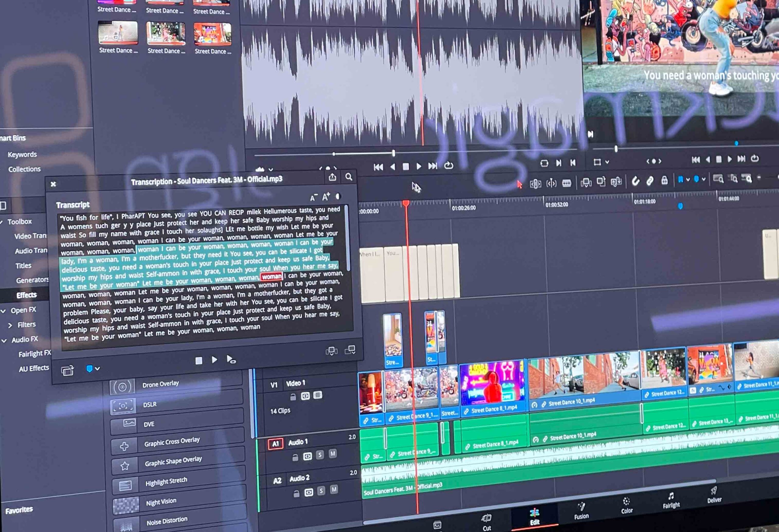Click the play-around/loop play icon in Transcription window

click(231, 360)
